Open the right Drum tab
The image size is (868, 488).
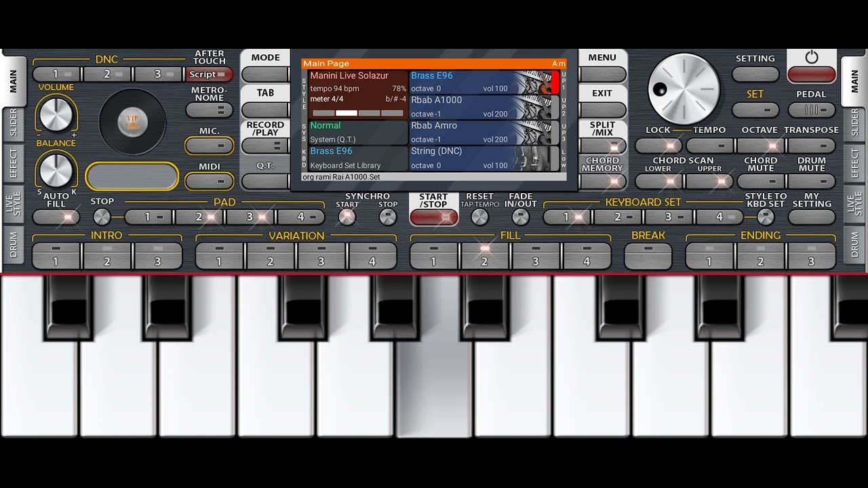(x=854, y=245)
